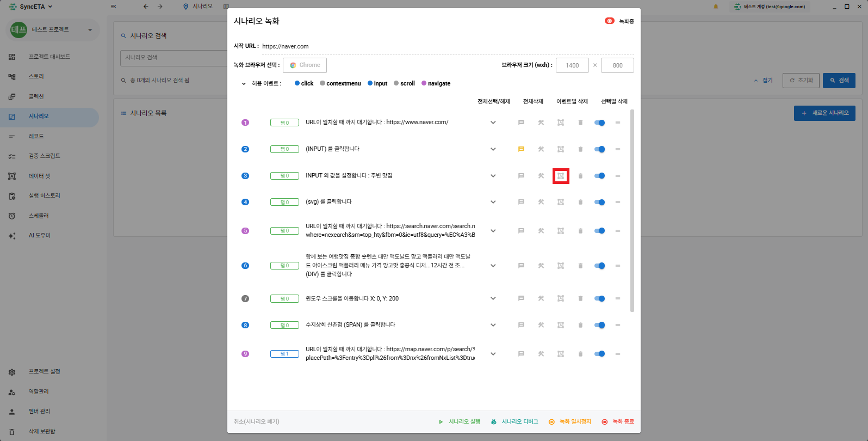Image resolution: width=868 pixels, height=441 pixels.
Task: Open 검증 스크립트 in the sidebar
Action: (49, 156)
